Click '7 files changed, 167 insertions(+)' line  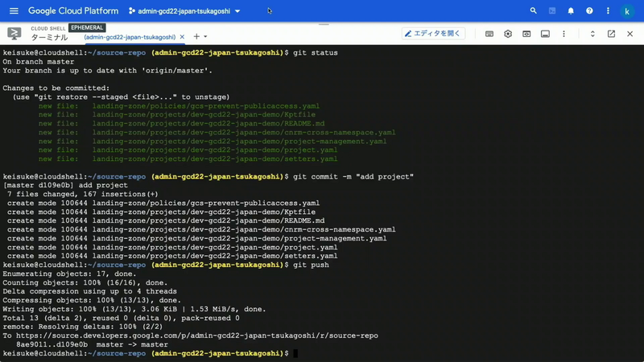[x=83, y=194]
